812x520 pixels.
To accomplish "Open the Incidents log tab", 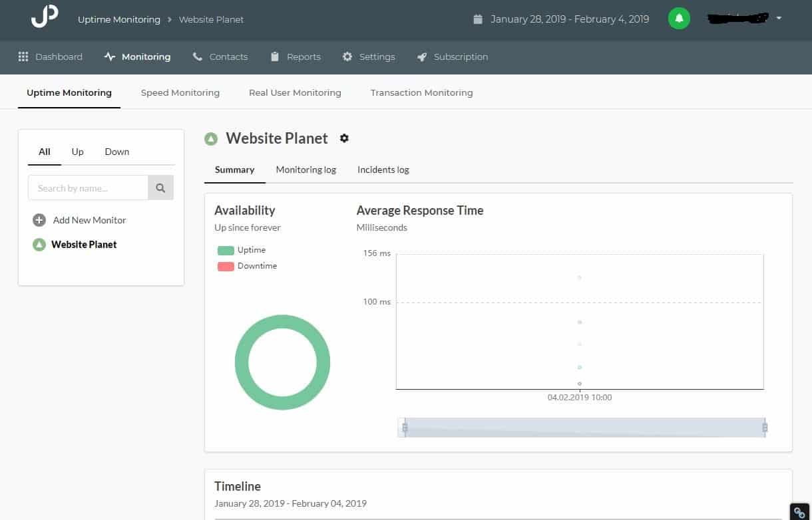I will 383,170.
